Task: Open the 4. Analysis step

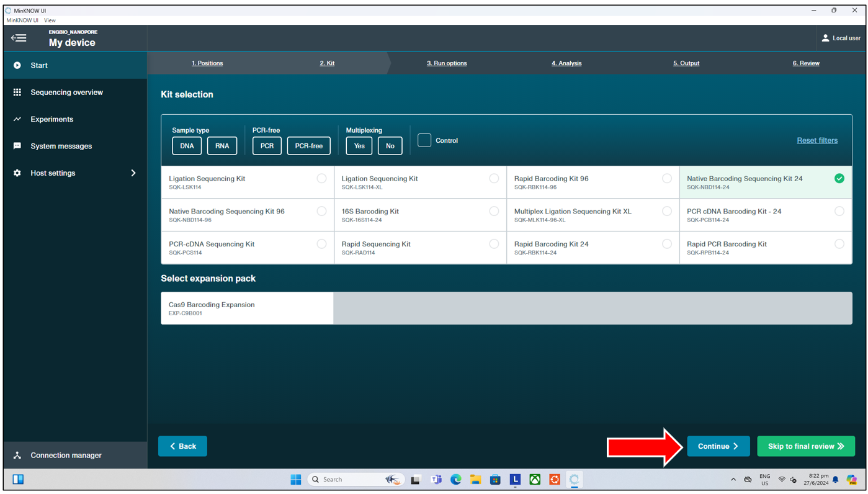Action: [x=566, y=63]
